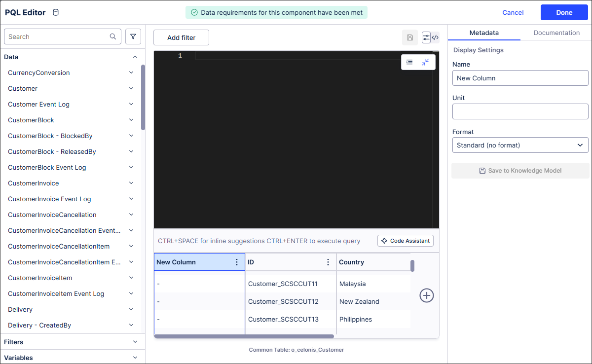Expand CustomerInvoiceCancellation chevron

(x=131, y=215)
